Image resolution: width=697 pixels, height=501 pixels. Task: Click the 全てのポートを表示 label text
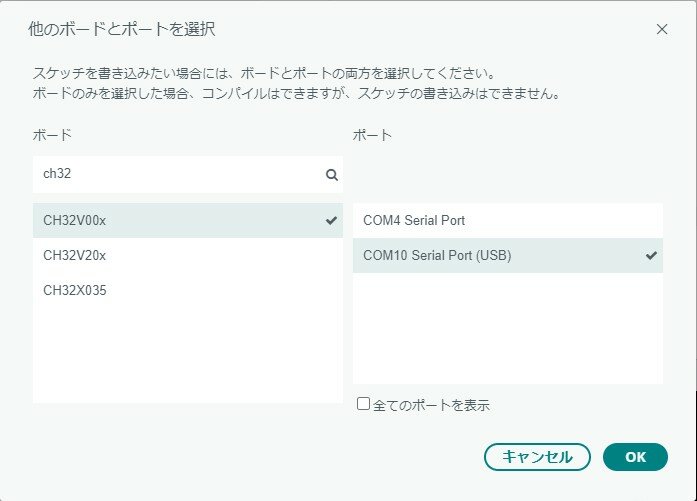click(x=431, y=405)
